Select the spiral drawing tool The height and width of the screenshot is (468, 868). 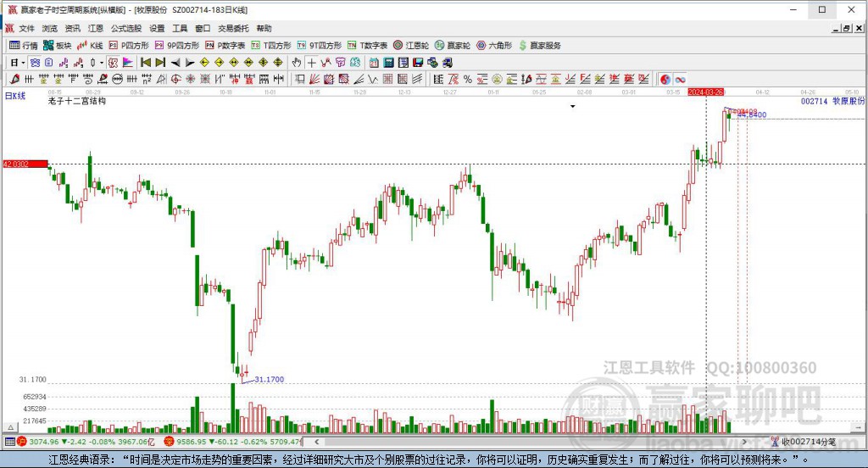pyautogui.click(x=88, y=79)
